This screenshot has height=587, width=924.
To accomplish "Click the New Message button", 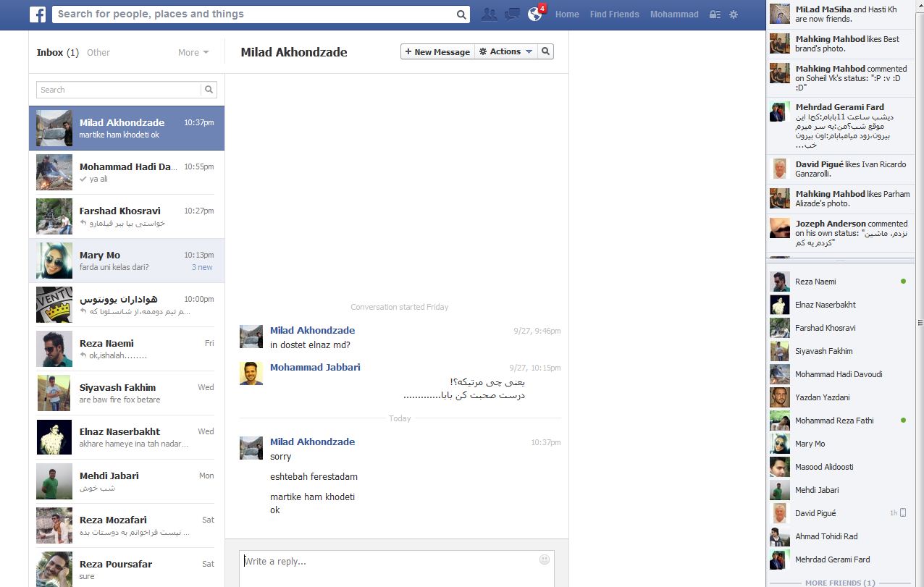I will click(x=437, y=51).
